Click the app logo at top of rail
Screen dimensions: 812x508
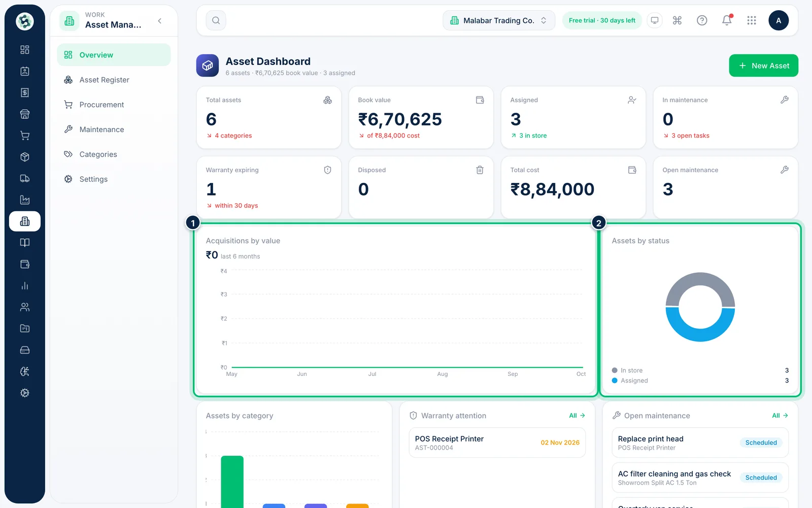24,21
